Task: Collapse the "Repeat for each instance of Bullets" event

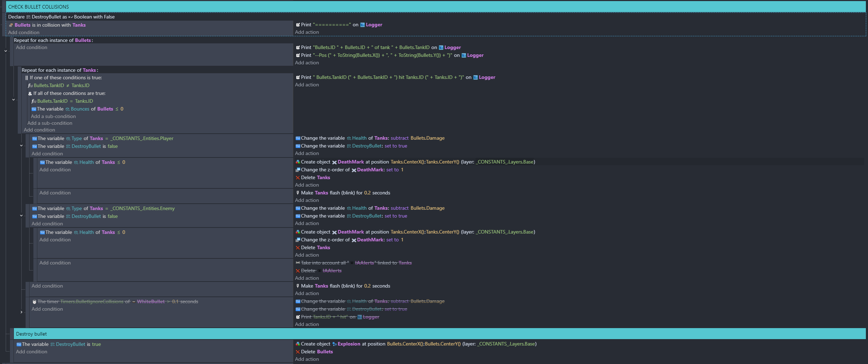Action: tap(6, 51)
